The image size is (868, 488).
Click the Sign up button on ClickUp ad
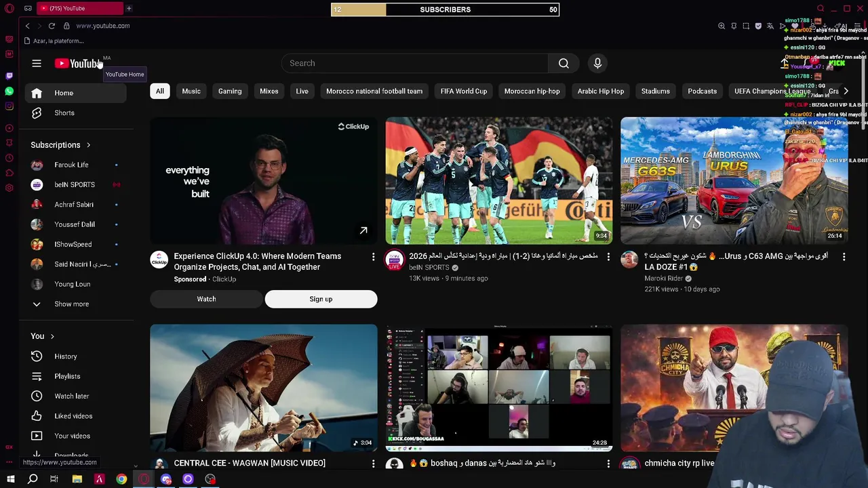[321, 299]
